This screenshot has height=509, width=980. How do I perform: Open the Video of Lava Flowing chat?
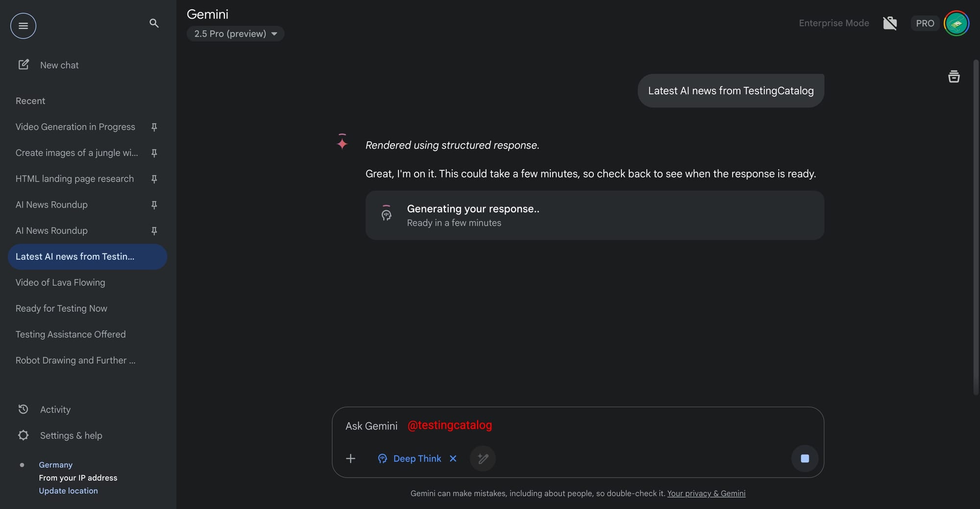click(87, 282)
